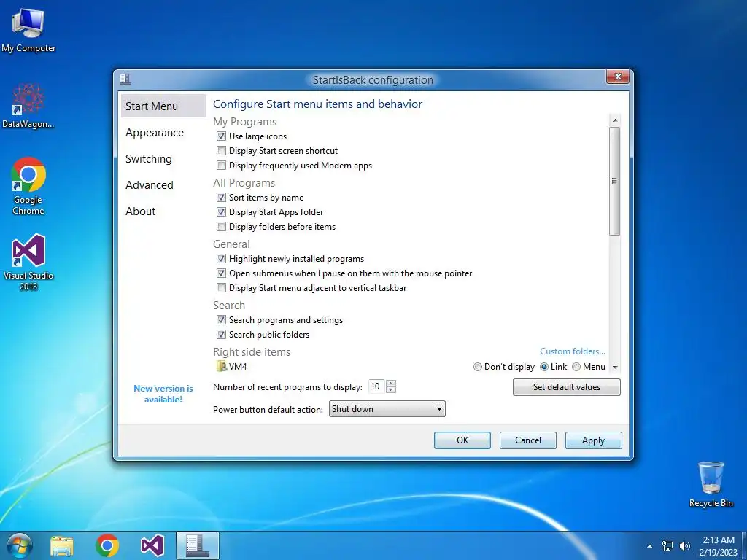Open the volume speaker tray icon
The height and width of the screenshot is (560, 747).
685,546
